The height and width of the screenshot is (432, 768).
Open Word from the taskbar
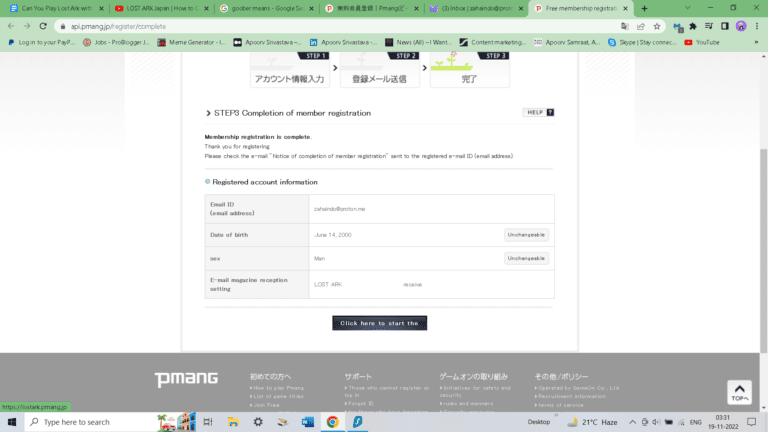coord(307,422)
